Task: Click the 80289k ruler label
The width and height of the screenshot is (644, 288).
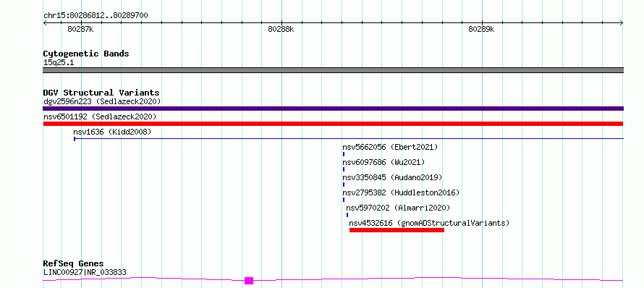Action: (481, 29)
